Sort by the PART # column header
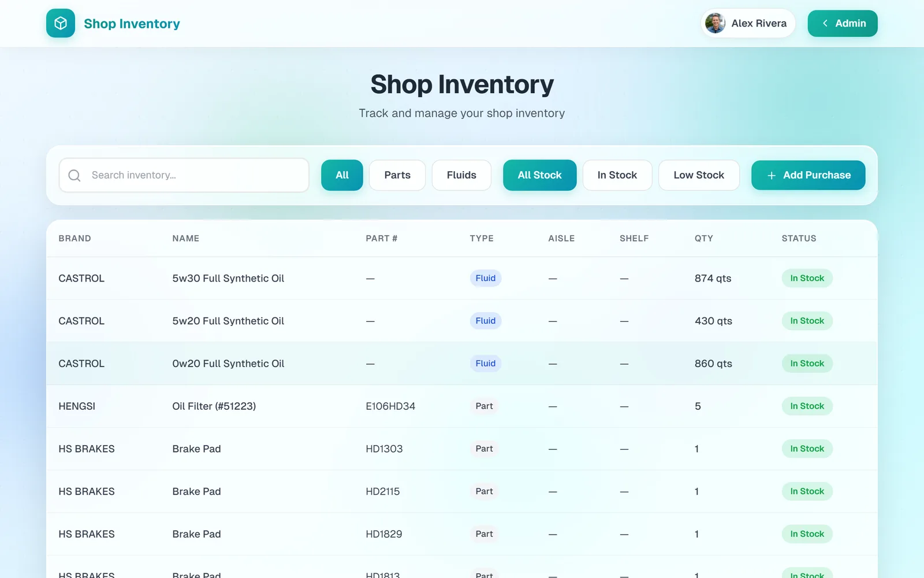The image size is (924, 578). point(381,238)
